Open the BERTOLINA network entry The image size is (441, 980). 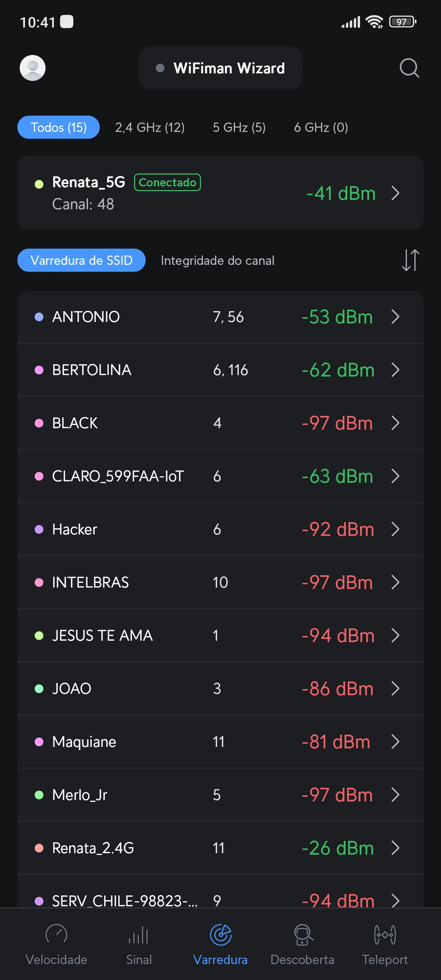pyautogui.click(x=220, y=370)
